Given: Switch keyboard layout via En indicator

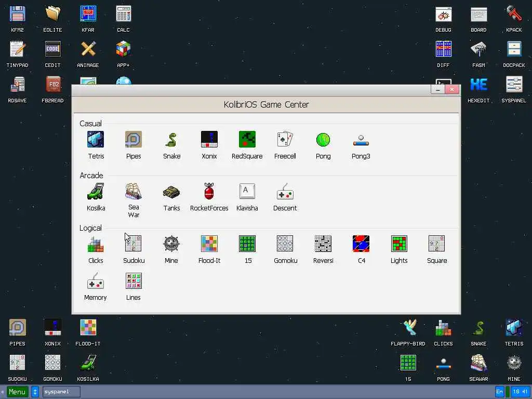Looking at the screenshot, I should [x=499, y=392].
